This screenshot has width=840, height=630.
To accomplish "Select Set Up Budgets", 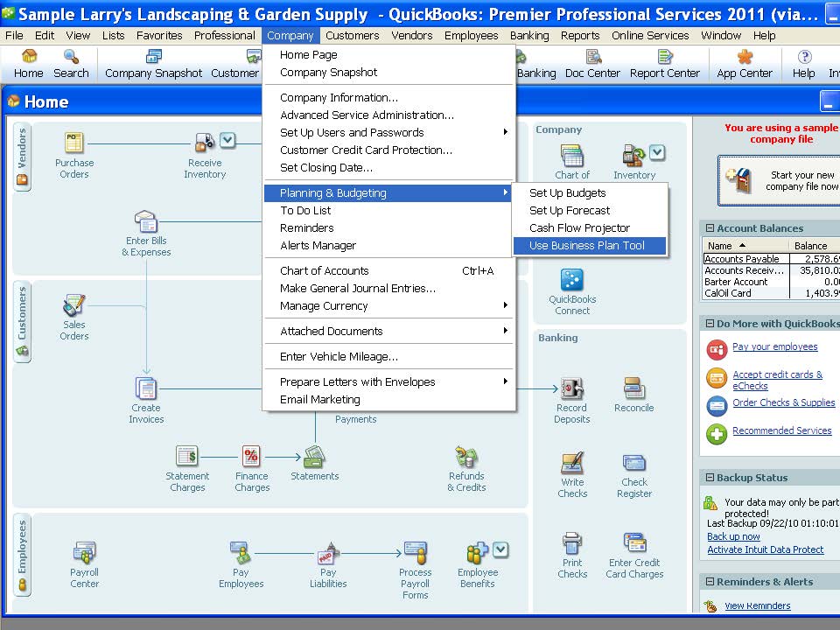I will [590, 192].
